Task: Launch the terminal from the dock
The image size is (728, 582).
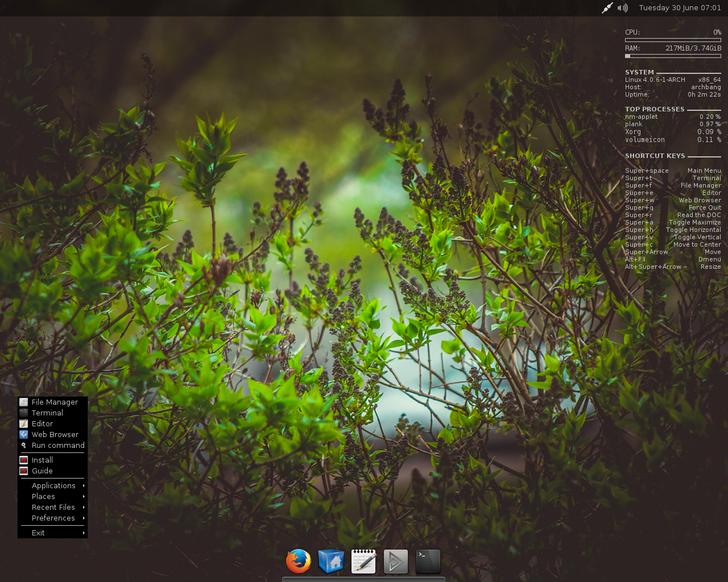Action: pos(428,561)
